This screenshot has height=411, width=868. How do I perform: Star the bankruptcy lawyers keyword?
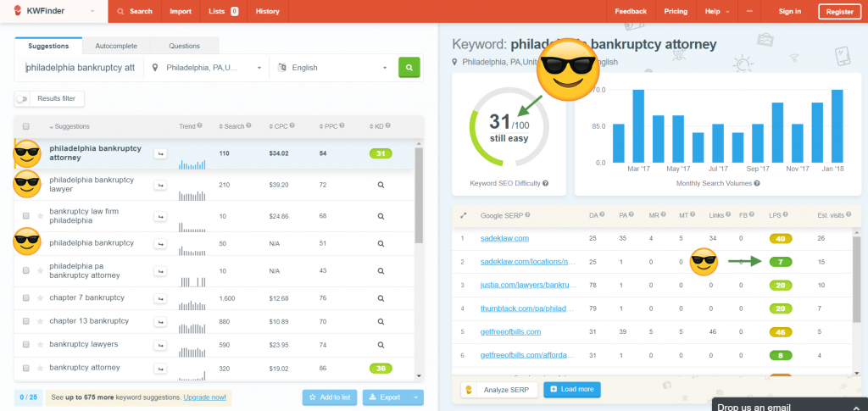pyautogui.click(x=39, y=345)
